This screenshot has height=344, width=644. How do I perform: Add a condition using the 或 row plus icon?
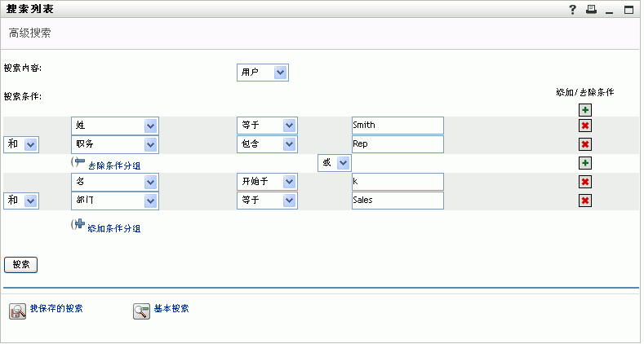pos(585,163)
